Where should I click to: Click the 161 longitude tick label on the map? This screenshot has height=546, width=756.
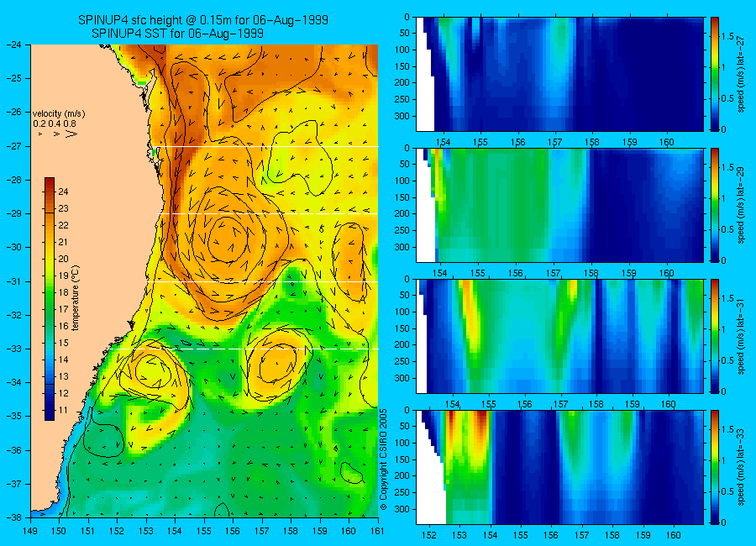coord(377,532)
